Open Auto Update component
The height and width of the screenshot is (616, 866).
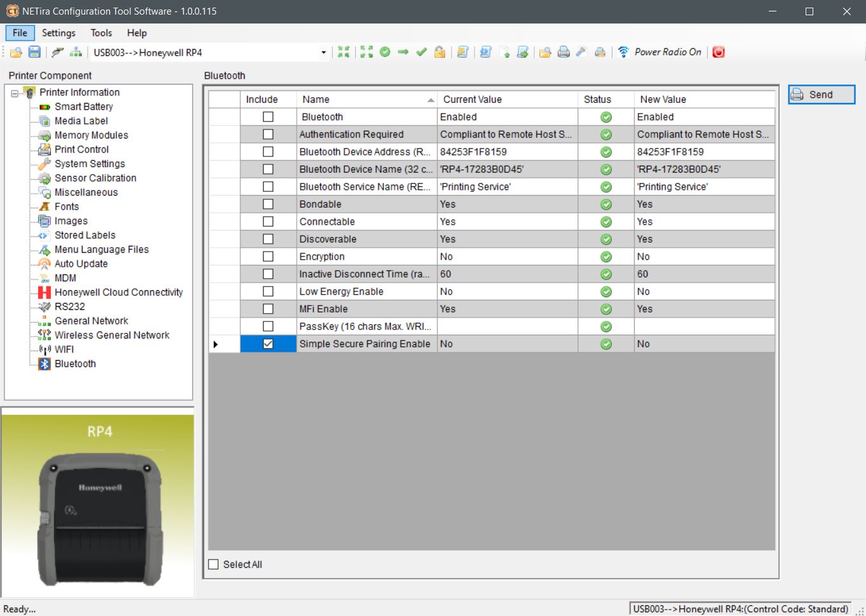point(81,264)
